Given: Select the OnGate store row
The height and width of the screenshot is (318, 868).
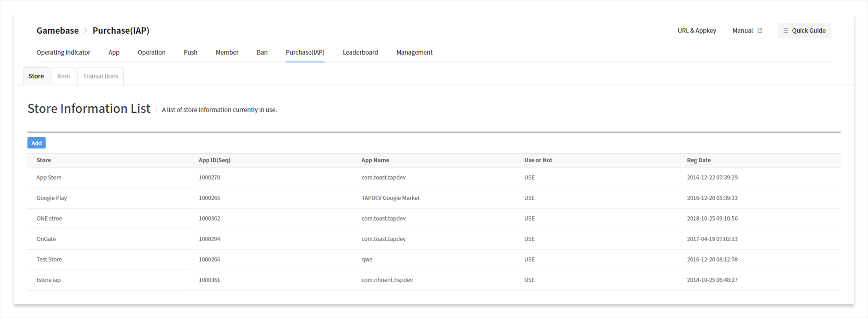Looking at the screenshot, I should pyautogui.click(x=434, y=239).
